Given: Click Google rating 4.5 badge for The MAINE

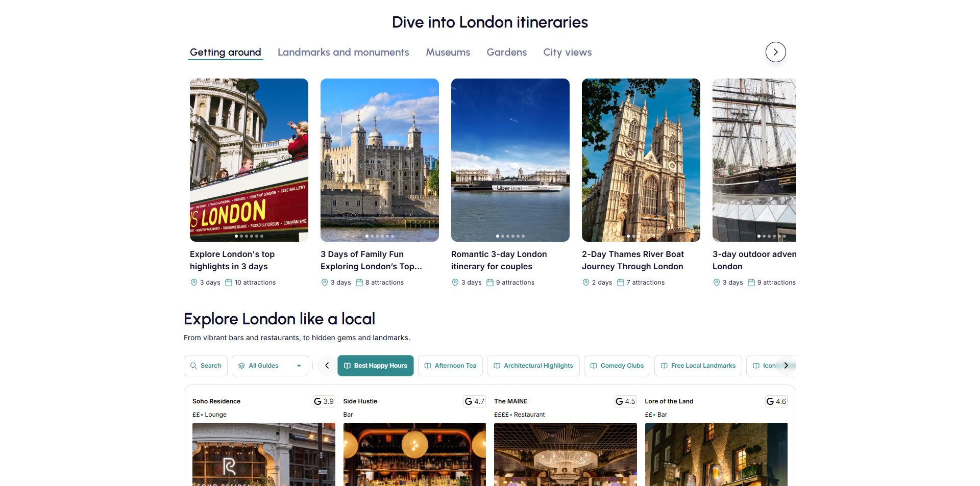Looking at the screenshot, I should [x=626, y=401].
